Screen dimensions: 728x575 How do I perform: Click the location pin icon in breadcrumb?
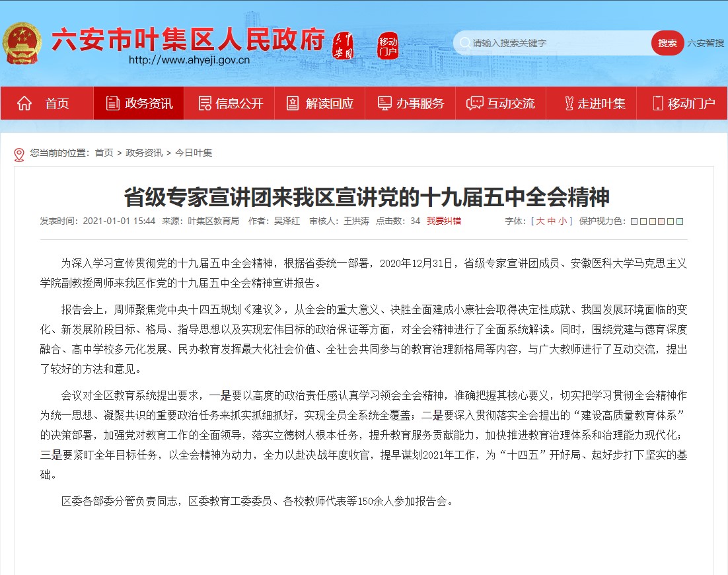(19, 154)
